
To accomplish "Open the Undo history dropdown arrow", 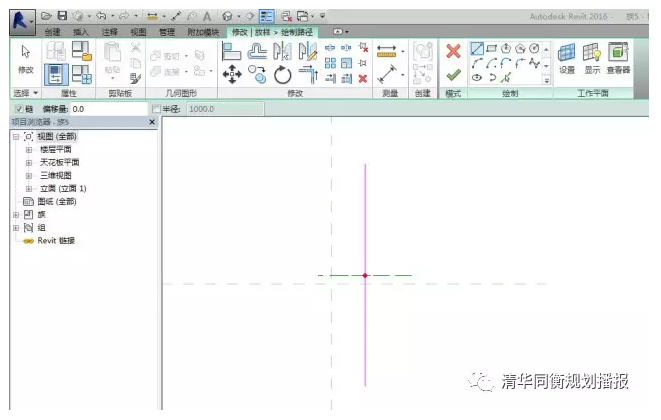I will pyautogui.click(x=113, y=16).
